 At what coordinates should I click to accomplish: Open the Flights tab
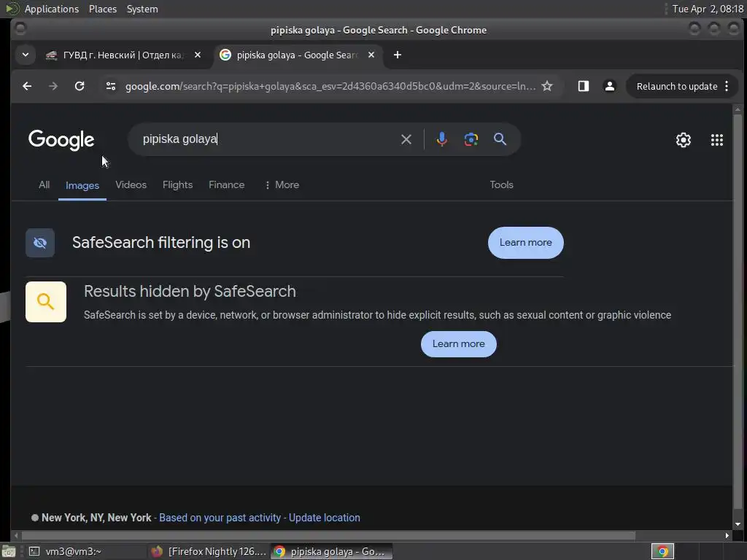pos(178,184)
